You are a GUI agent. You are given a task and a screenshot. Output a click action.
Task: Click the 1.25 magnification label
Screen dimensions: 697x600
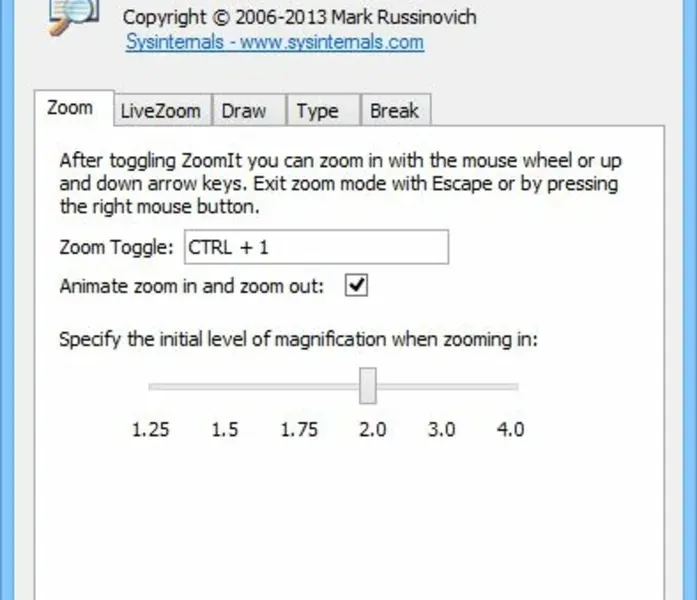pyautogui.click(x=150, y=430)
